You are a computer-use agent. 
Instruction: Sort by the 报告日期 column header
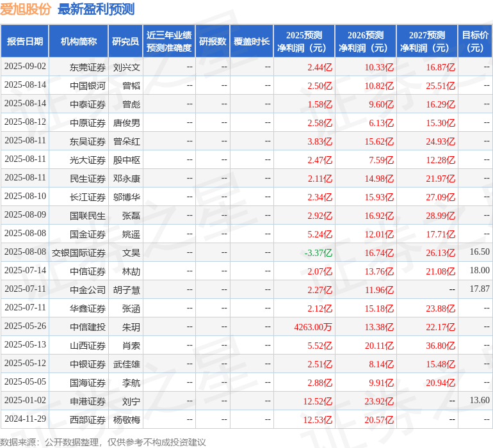[x=25, y=42]
